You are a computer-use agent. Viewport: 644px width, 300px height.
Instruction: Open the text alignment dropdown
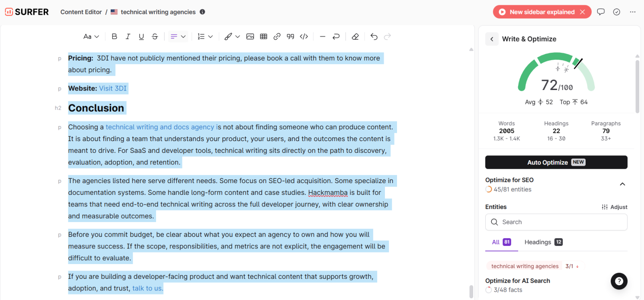coord(178,37)
